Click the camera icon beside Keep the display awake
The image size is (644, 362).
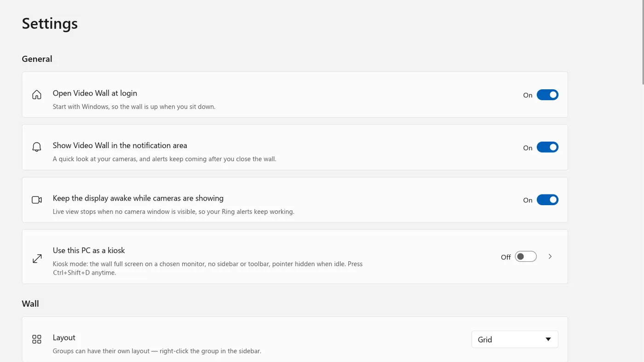pos(37,200)
